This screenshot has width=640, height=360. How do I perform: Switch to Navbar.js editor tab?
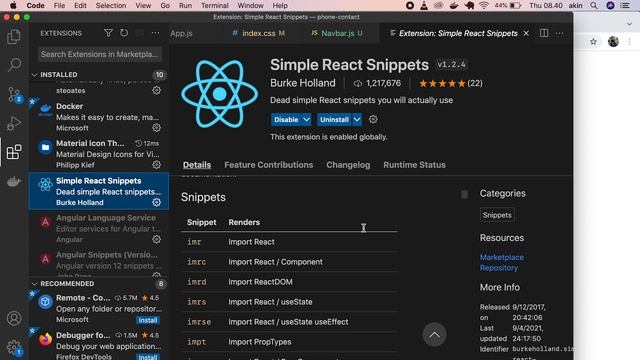[x=338, y=33]
